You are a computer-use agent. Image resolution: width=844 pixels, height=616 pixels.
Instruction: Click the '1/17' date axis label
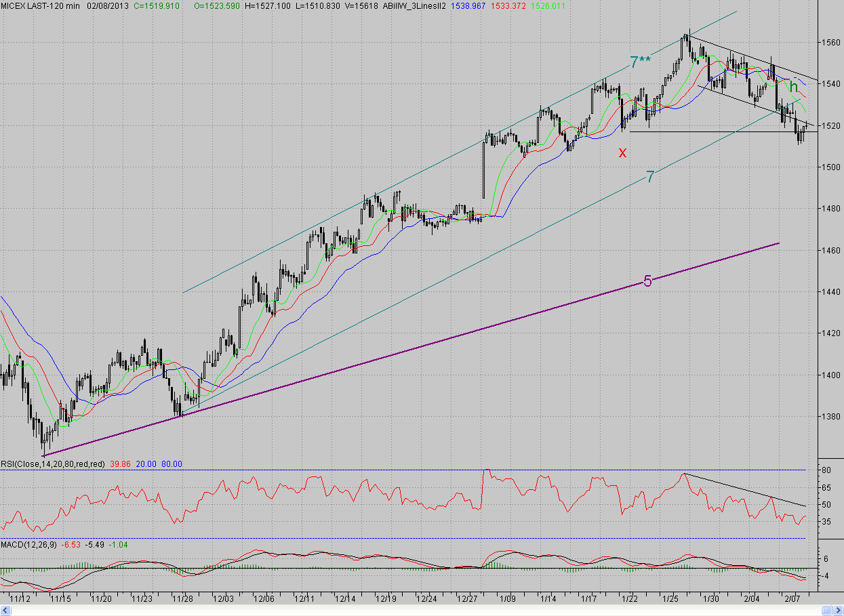tap(589, 598)
